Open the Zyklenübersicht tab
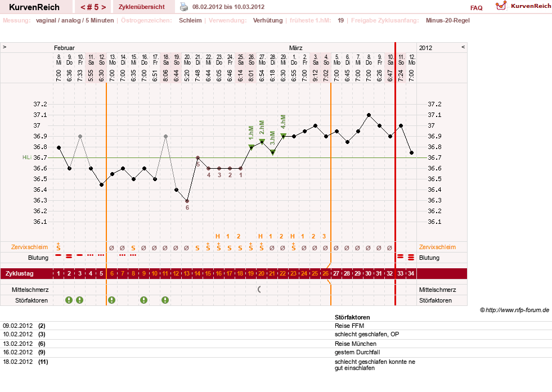The image size is (552, 392). [142, 7]
